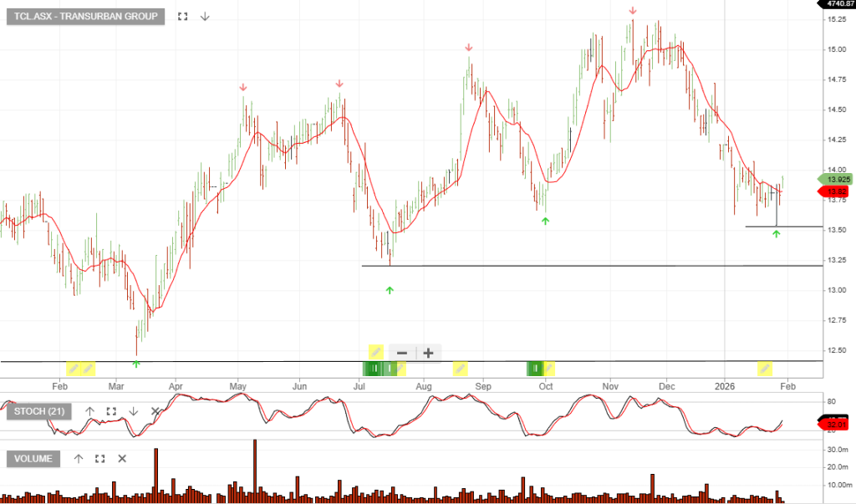This screenshot has width=856, height=504.
Task: Zoom out the chart with the minus button
Action: tap(402, 353)
